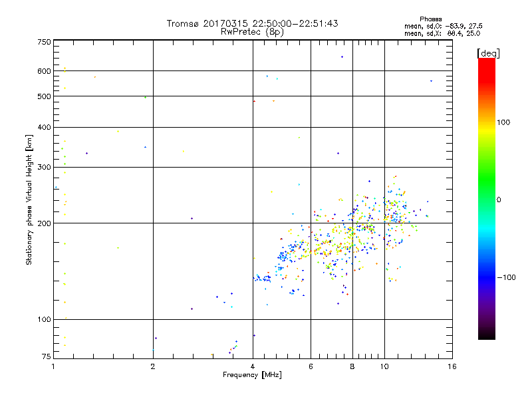
Task: Click the y-axis tick label '75'
Action: click(x=47, y=356)
